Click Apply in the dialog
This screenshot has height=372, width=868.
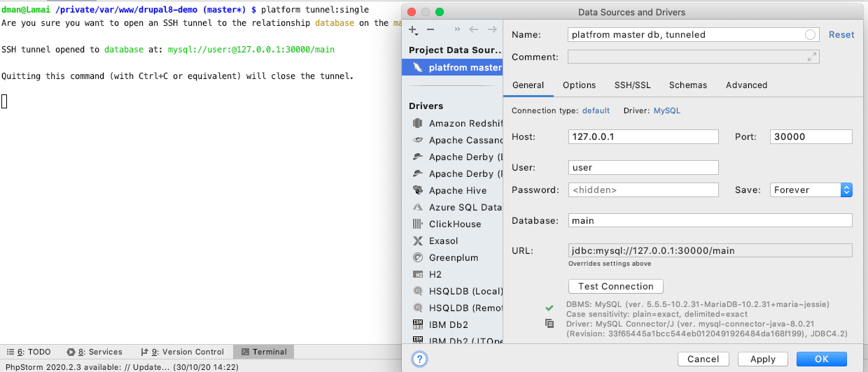[763, 359]
